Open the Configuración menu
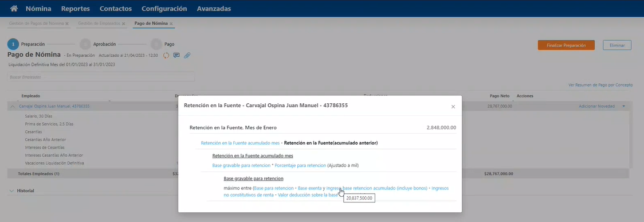The width and height of the screenshot is (644, 222). coord(164,8)
